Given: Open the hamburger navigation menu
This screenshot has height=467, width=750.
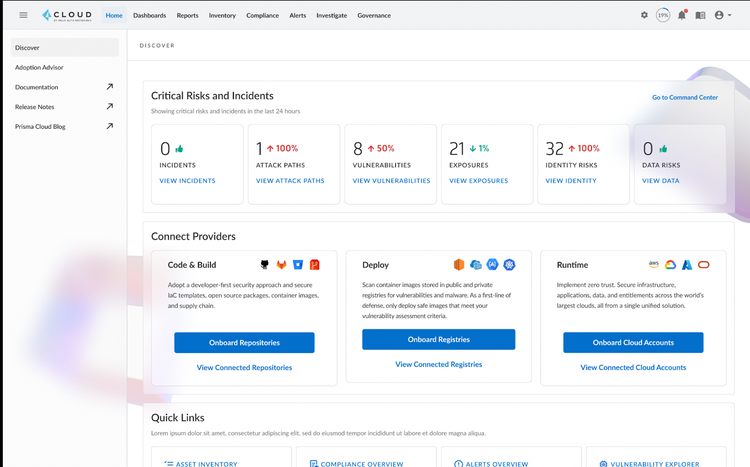Looking at the screenshot, I should coord(23,15).
